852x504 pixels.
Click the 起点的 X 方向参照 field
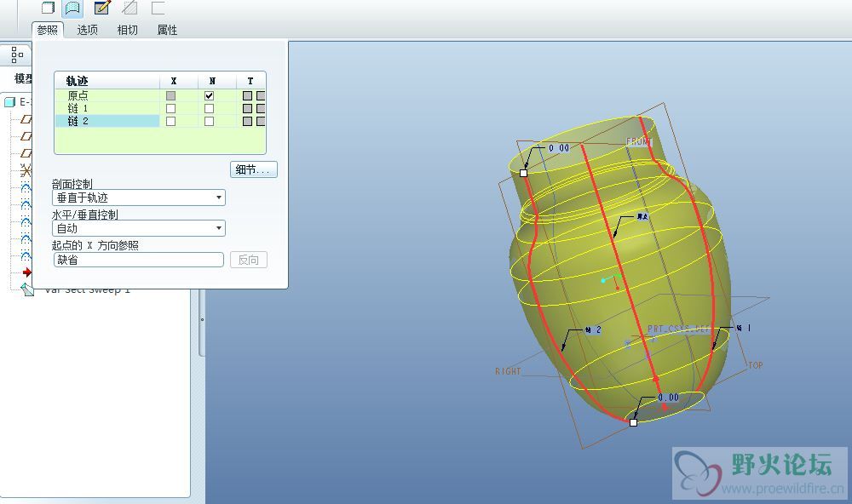point(138,260)
